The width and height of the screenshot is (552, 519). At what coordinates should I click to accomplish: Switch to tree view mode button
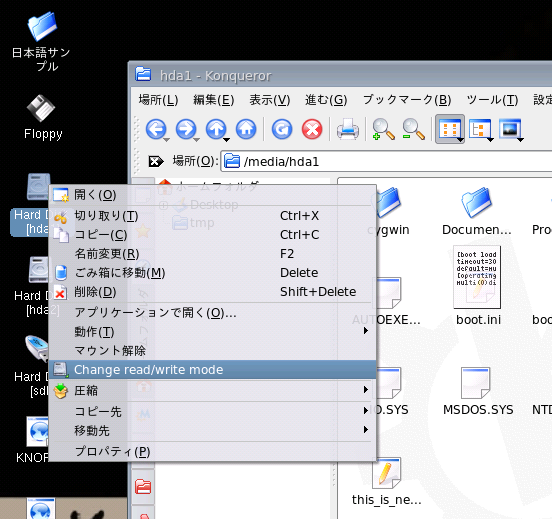pyautogui.click(x=480, y=129)
